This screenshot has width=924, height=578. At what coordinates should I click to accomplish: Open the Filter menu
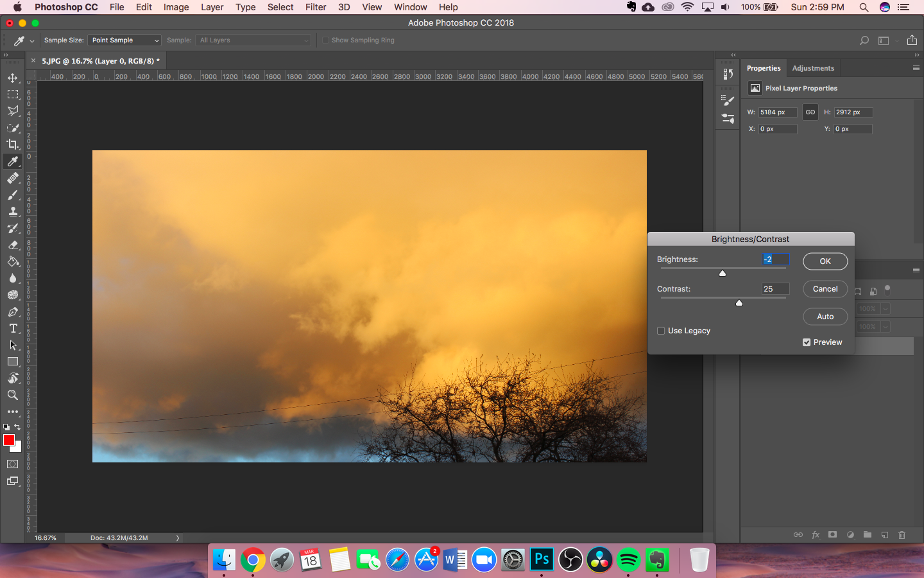(x=316, y=7)
